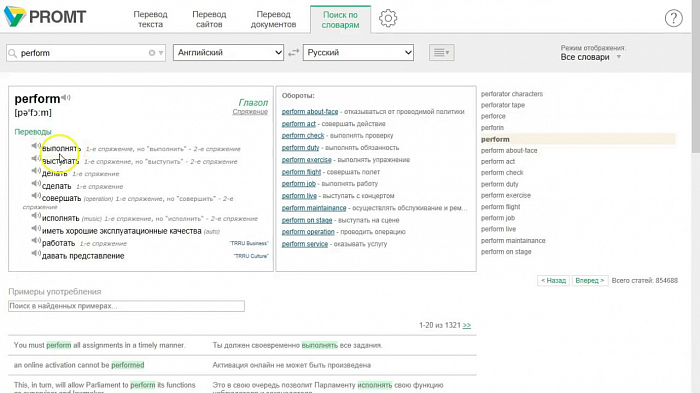
Task: Open display mode Все словари dropdown
Action: coord(590,57)
